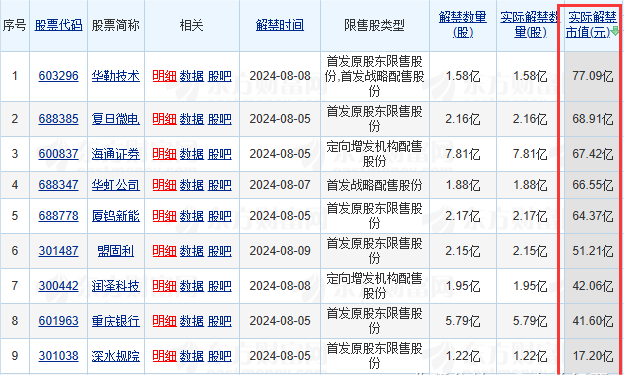Viewport: 624px width, 375px height.
Task: Click 股吧 link in 华虹公司 row
Action: 220,185
